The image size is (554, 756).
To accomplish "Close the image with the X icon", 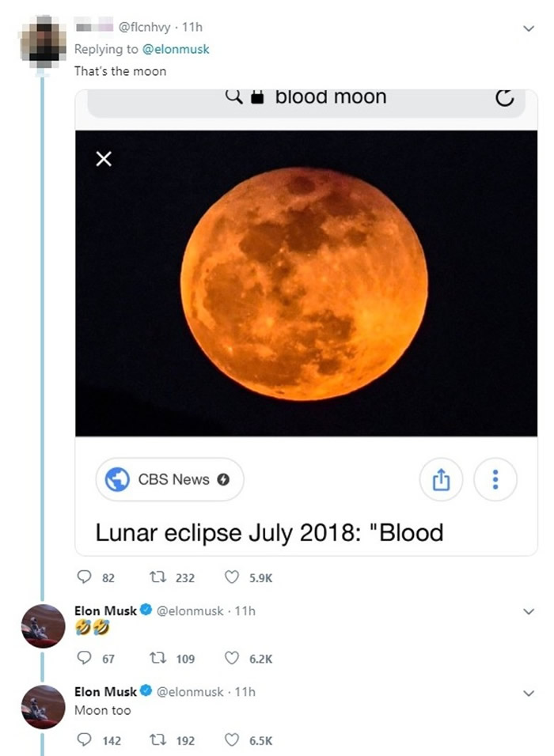I will coord(103,160).
